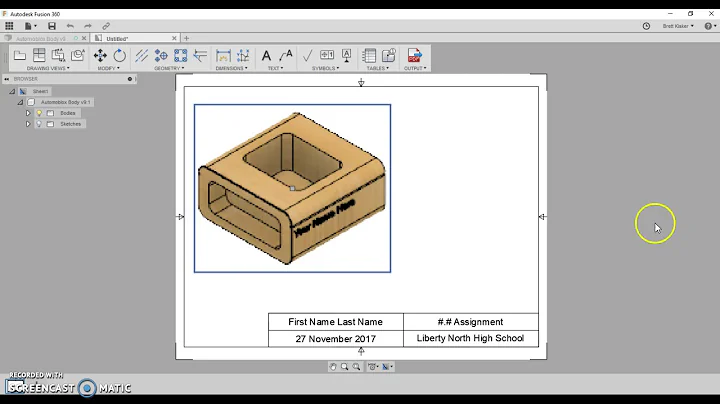Image resolution: width=720 pixels, height=404 pixels.
Task: Select the Text tool
Action: click(x=266, y=56)
